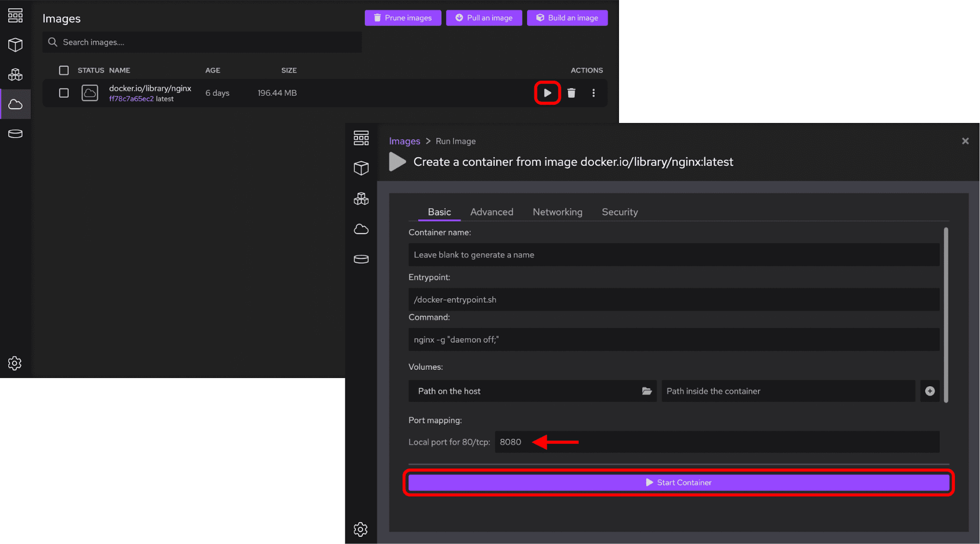The image size is (980, 544).
Task: Click the Path on the host field
Action: point(532,391)
